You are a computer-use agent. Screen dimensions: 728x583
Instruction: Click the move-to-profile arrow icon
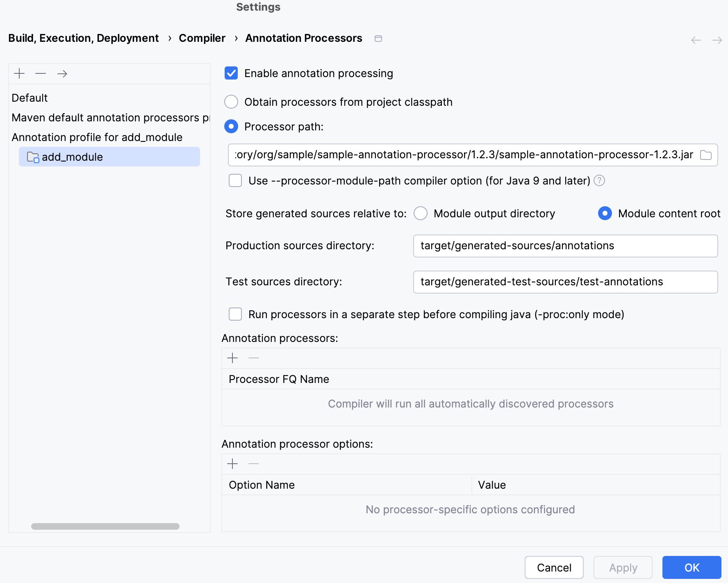[x=62, y=74]
